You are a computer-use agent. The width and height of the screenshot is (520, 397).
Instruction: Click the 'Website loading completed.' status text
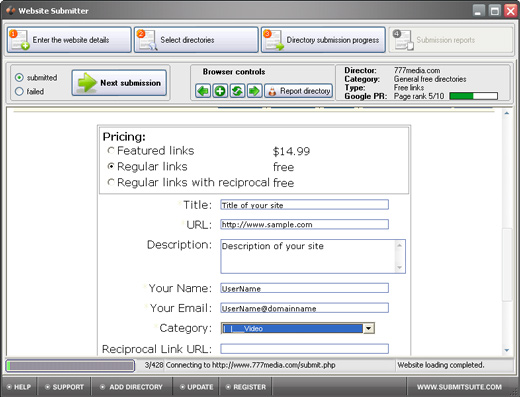coord(441,365)
